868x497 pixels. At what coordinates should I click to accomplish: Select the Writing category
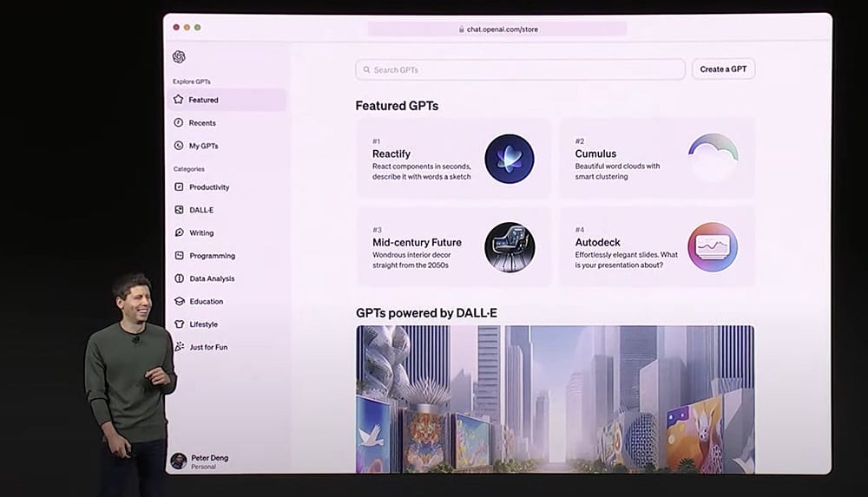pos(201,232)
